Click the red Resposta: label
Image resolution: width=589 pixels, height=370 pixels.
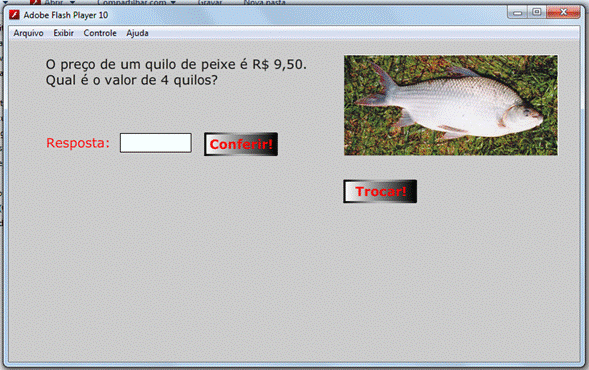[x=78, y=143]
